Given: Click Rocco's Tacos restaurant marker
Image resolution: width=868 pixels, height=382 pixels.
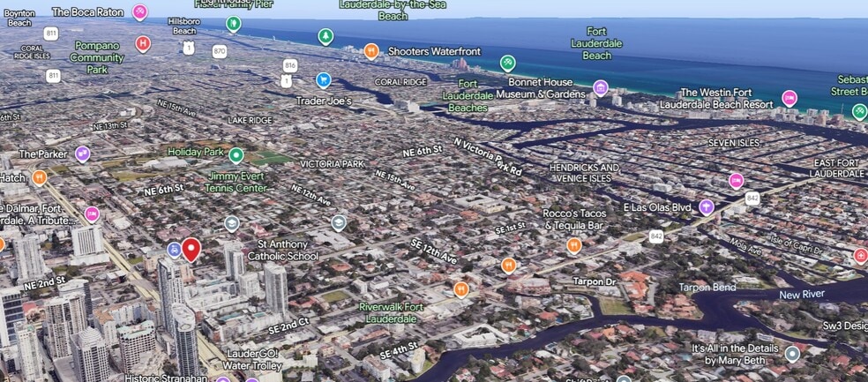Looking at the screenshot, I should pos(574,245).
